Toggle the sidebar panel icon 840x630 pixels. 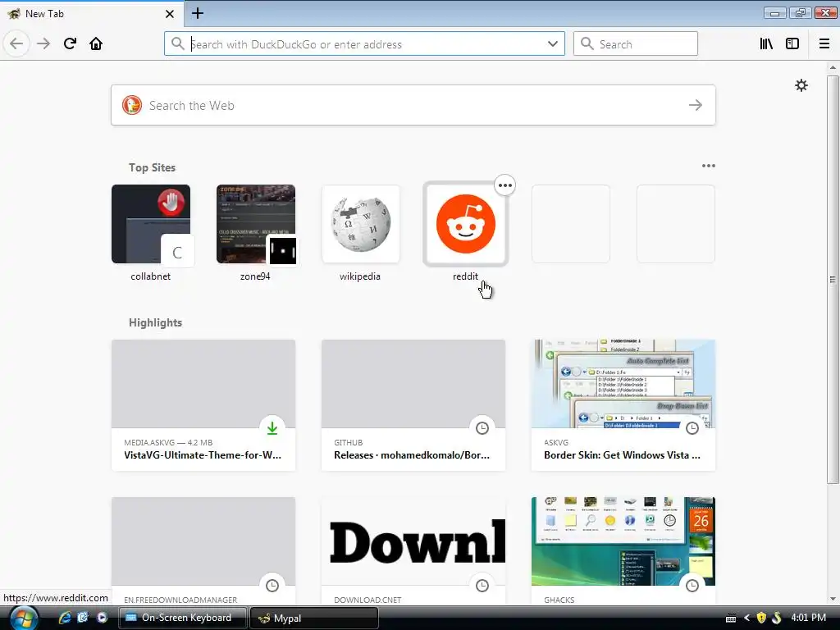tap(792, 44)
